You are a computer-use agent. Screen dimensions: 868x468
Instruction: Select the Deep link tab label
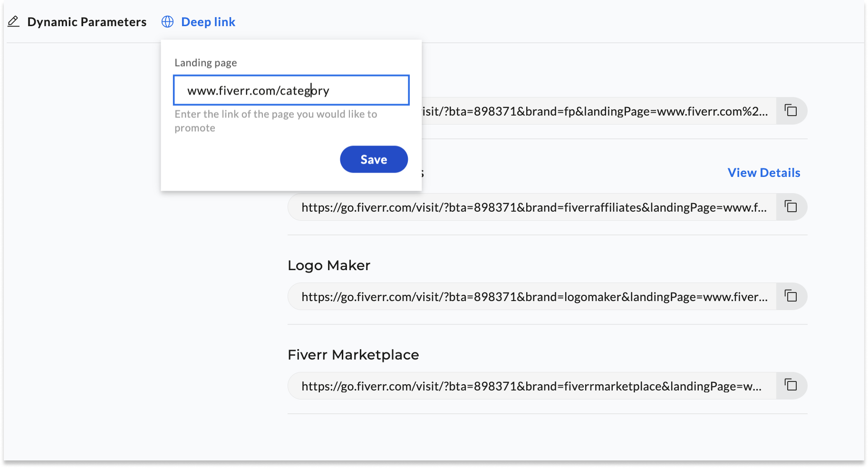(208, 22)
